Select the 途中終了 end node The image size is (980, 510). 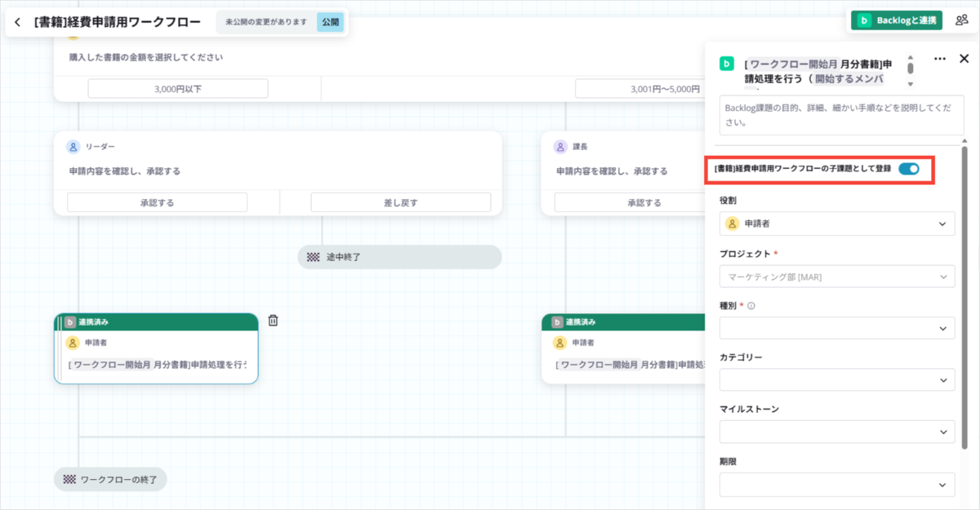(x=399, y=256)
